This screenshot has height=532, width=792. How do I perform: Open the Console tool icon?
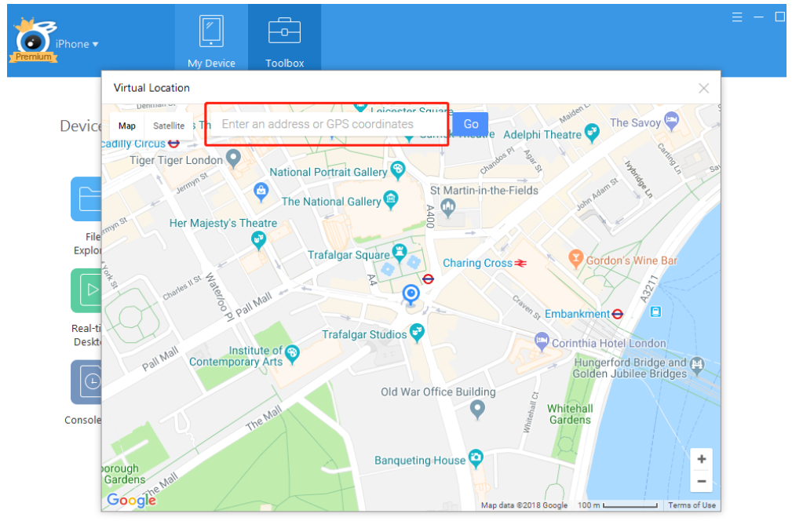coord(86,382)
